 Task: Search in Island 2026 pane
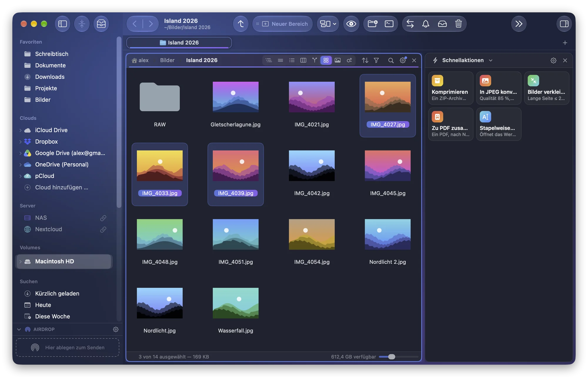391,60
